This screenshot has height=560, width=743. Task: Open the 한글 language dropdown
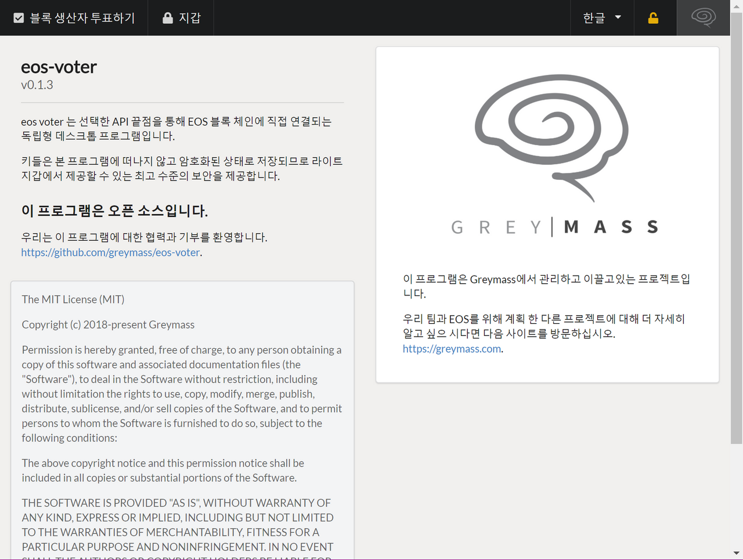(x=594, y=18)
